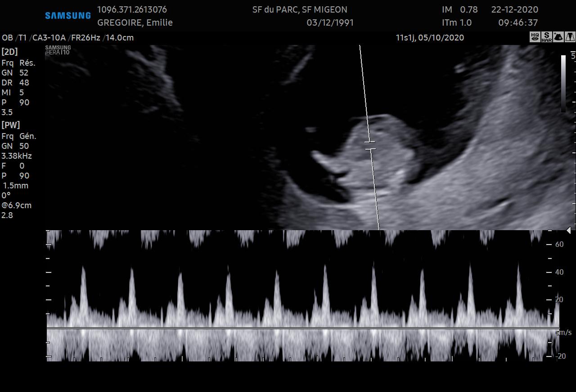Toggle the S-Harmonic (S HAR) indicator
Screen dimensions: 576x392
click(x=546, y=37)
